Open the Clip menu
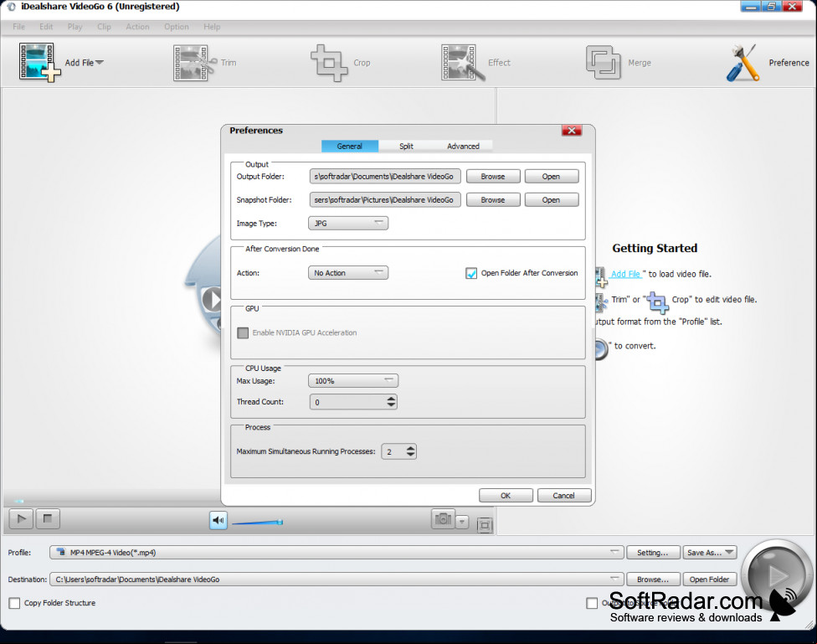This screenshot has width=817, height=644. 104,27
